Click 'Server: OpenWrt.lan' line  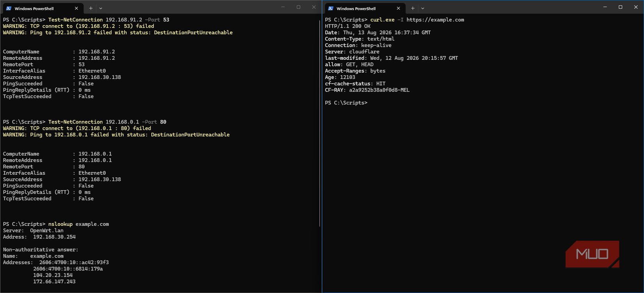[33, 230]
